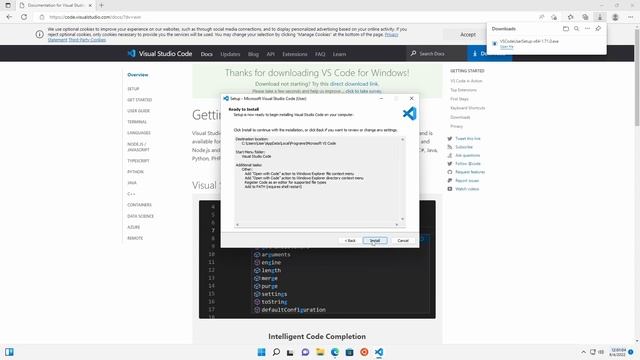Open the Edge profile avatar
The width and height of the screenshot is (640, 360).
615,17
